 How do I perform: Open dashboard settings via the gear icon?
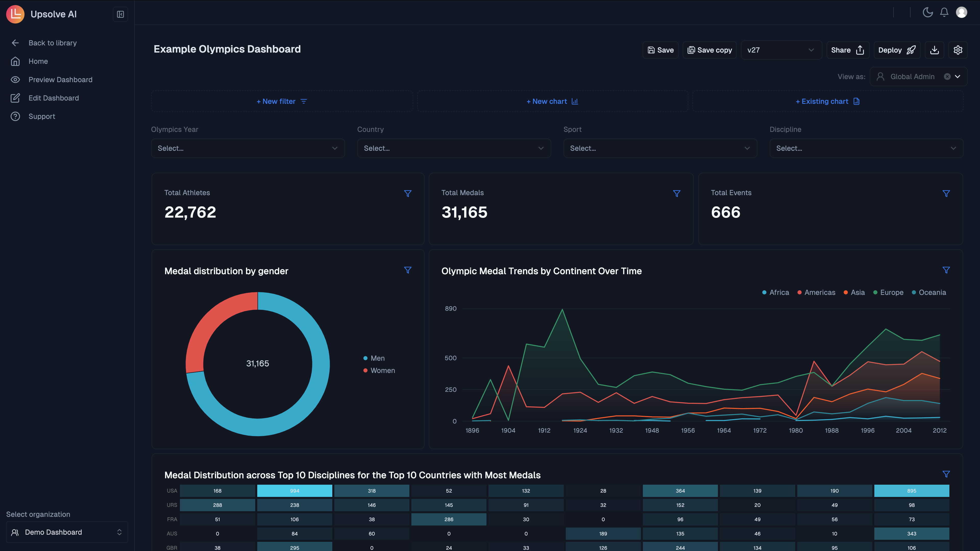pos(958,50)
